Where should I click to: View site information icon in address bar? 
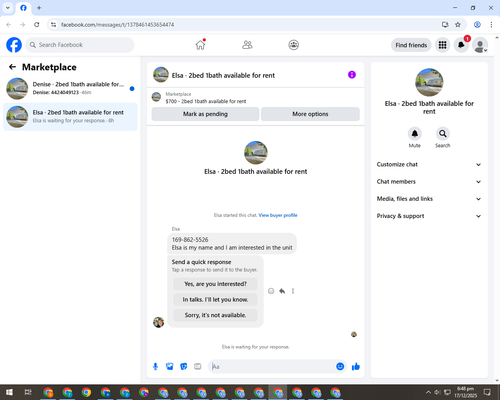pyautogui.click(x=53, y=25)
